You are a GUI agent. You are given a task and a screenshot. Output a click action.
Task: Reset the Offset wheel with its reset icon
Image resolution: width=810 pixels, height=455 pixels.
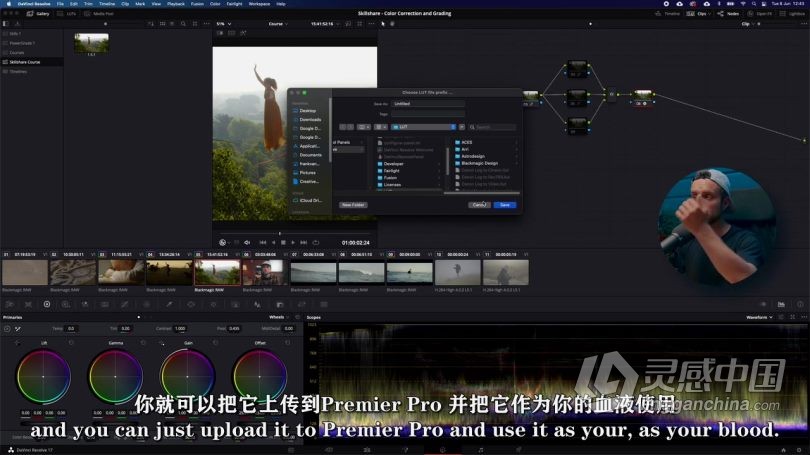288,343
